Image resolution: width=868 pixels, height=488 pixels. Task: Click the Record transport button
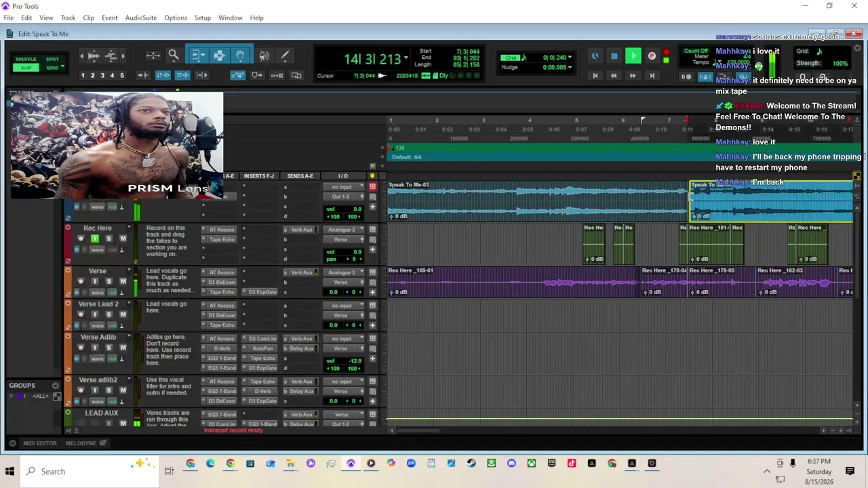[652, 56]
